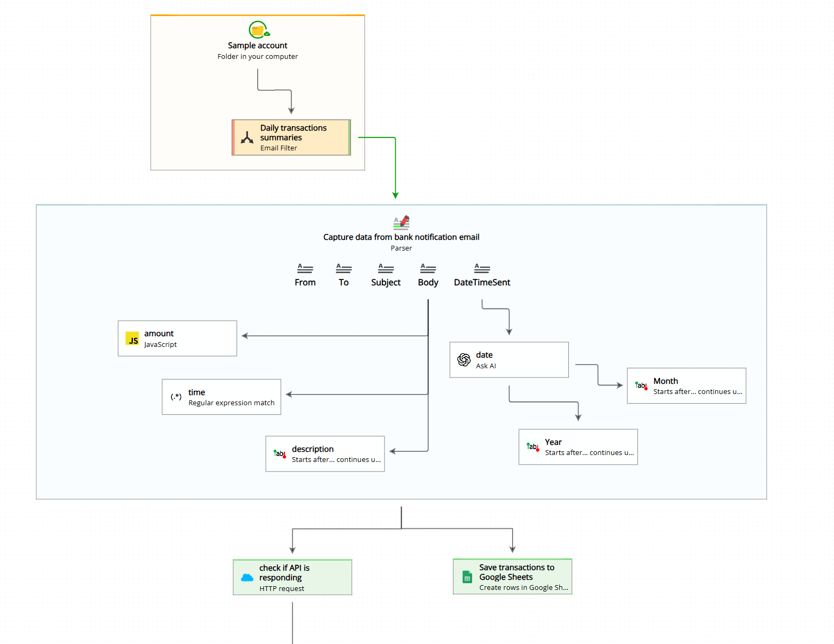Image resolution: width=834 pixels, height=644 pixels.
Task: Select the DateTimeSent field icon
Action: click(x=482, y=268)
